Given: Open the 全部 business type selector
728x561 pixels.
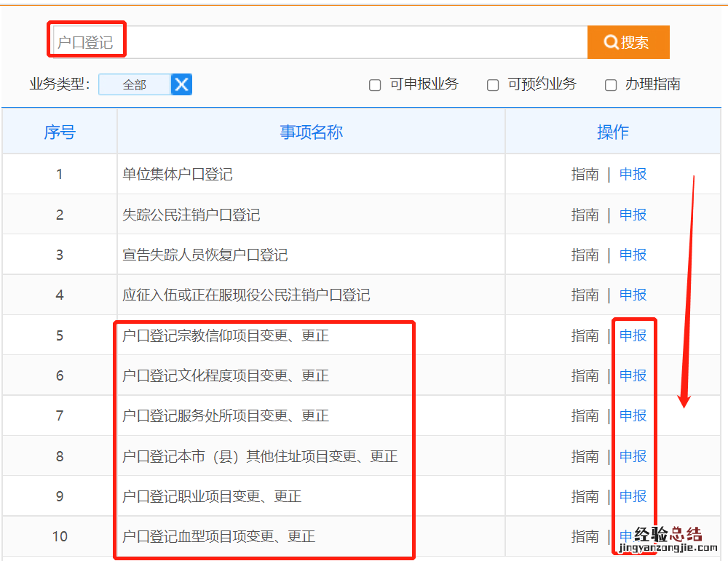Looking at the screenshot, I should click(135, 84).
